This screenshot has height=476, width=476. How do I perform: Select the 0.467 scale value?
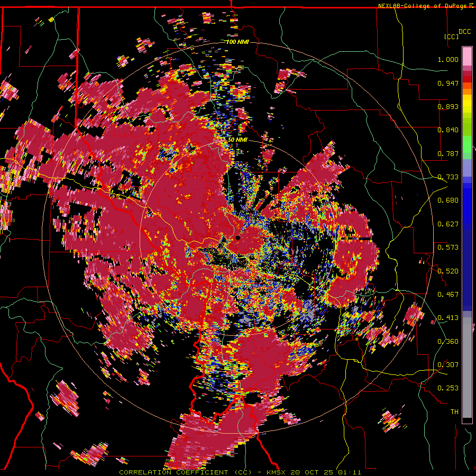[x=448, y=295]
